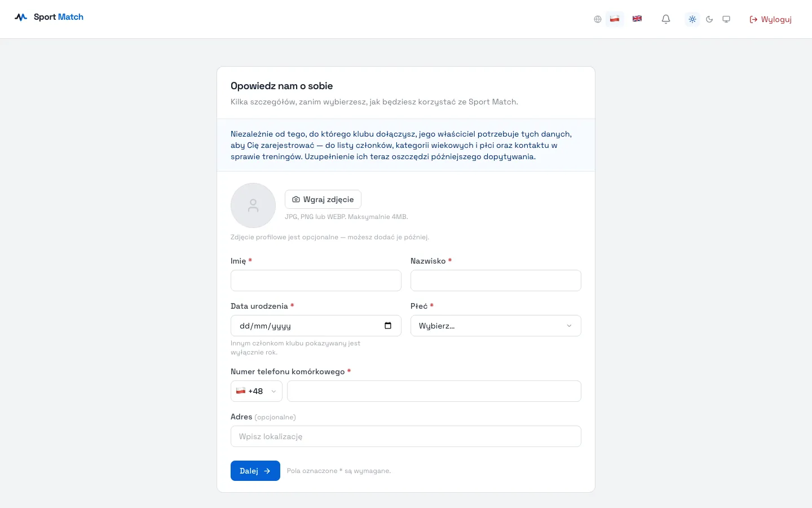Switch language to Polish flag
The image size is (812, 508).
(x=615, y=19)
